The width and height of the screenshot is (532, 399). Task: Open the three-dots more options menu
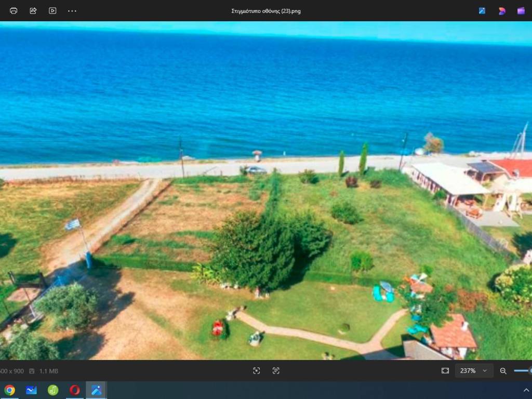pyautogui.click(x=72, y=10)
